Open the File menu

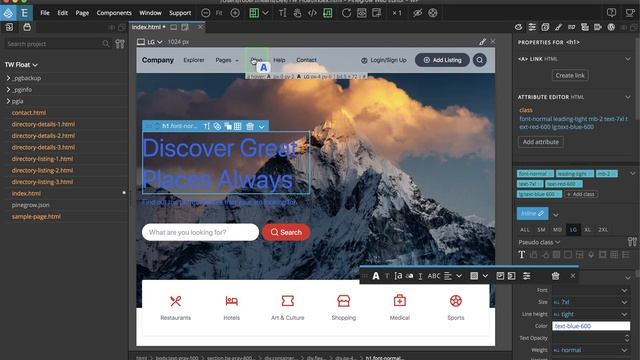(x=45, y=13)
